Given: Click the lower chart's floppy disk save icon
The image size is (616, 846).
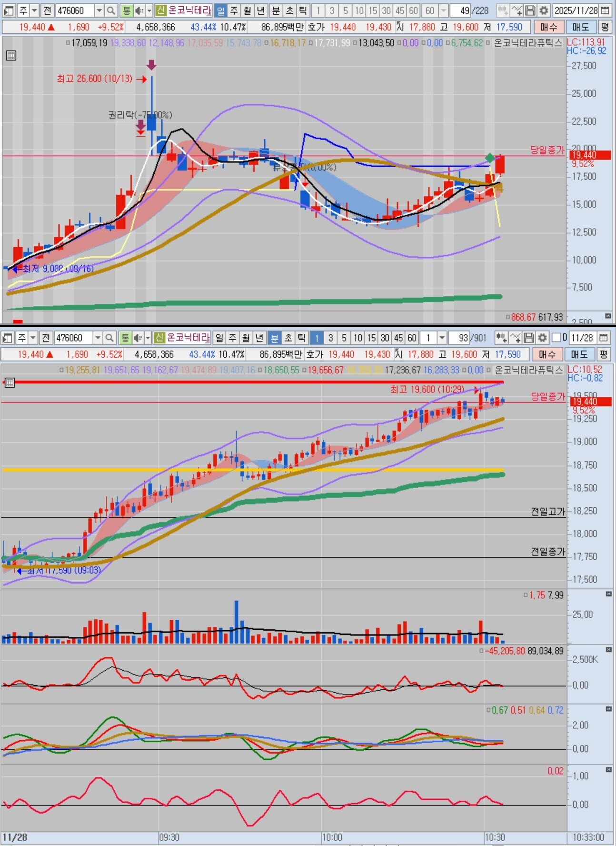Looking at the screenshot, I should coord(529,338).
